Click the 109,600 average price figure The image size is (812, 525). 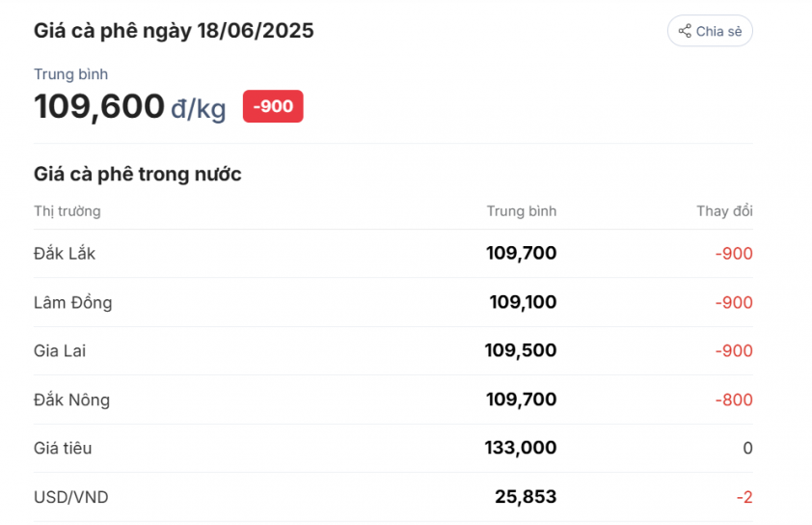tap(99, 106)
